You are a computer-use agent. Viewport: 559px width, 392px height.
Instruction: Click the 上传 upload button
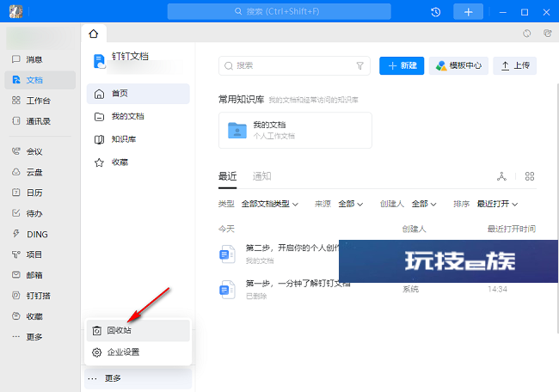click(515, 66)
